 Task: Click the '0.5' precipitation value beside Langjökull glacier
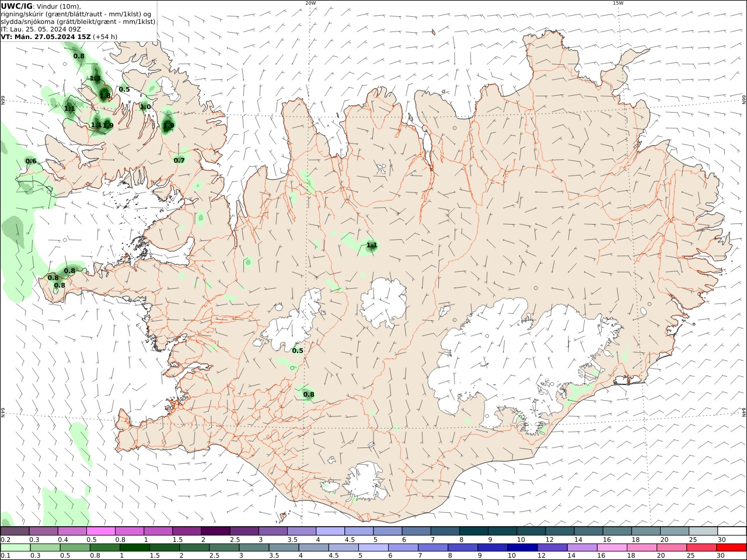click(x=298, y=351)
